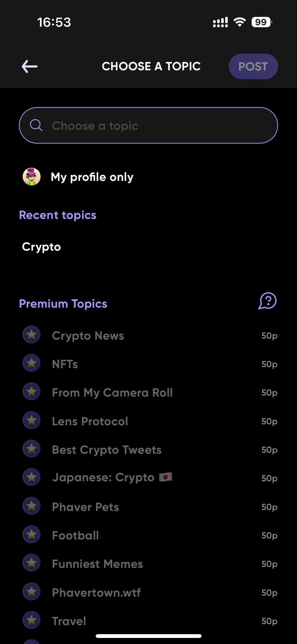Choose the Phavertown.wtf topic

click(96, 592)
